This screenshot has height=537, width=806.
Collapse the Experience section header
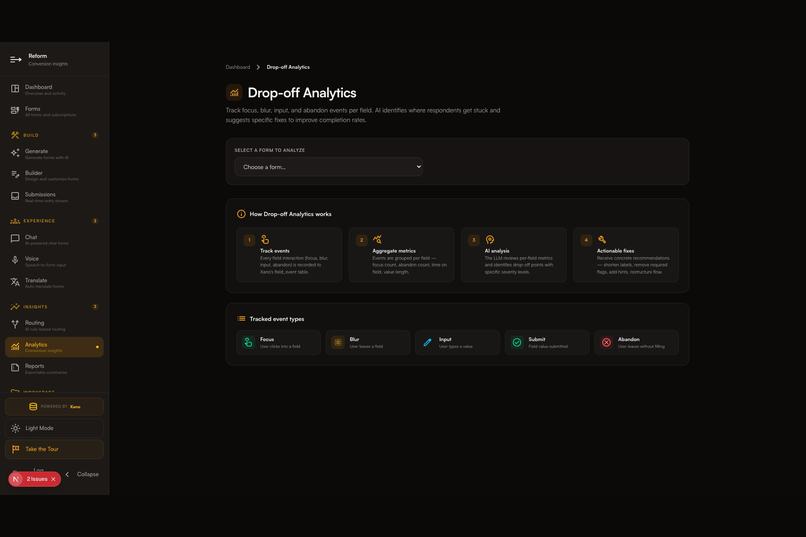[x=54, y=221]
